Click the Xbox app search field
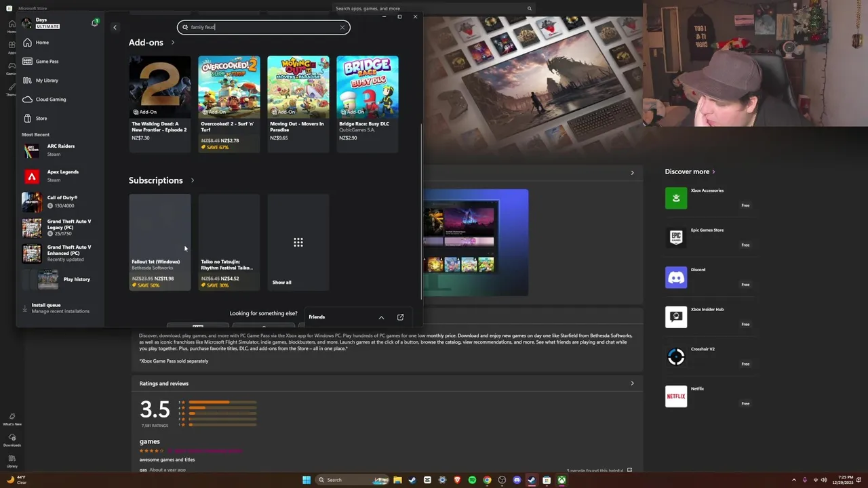Image resolution: width=868 pixels, height=488 pixels. coord(264,27)
